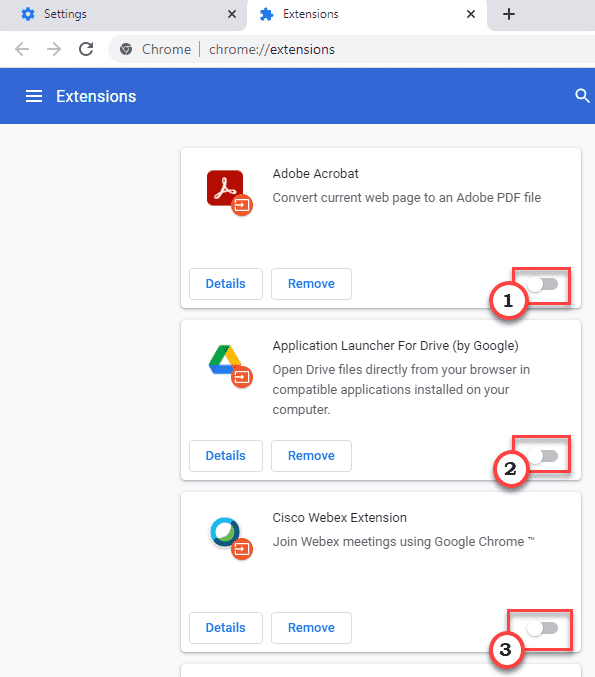Click the search extensions magnifier icon
The height and width of the screenshot is (677, 595).
(x=582, y=96)
